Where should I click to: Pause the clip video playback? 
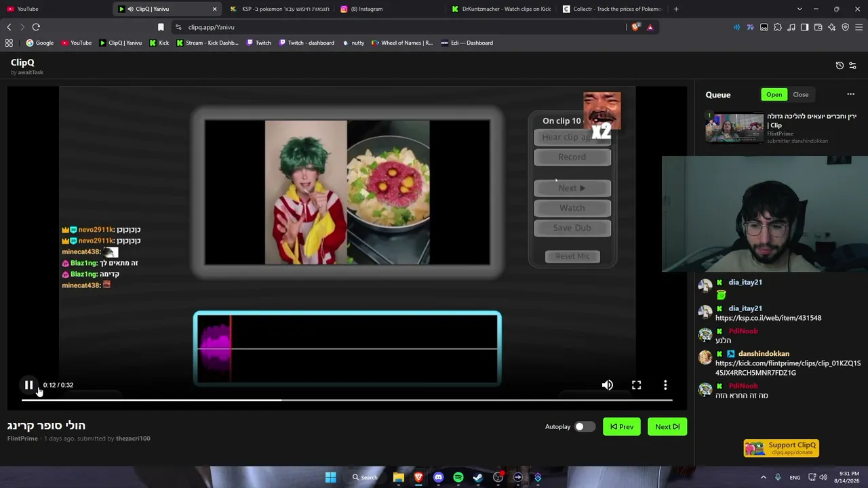(28, 385)
